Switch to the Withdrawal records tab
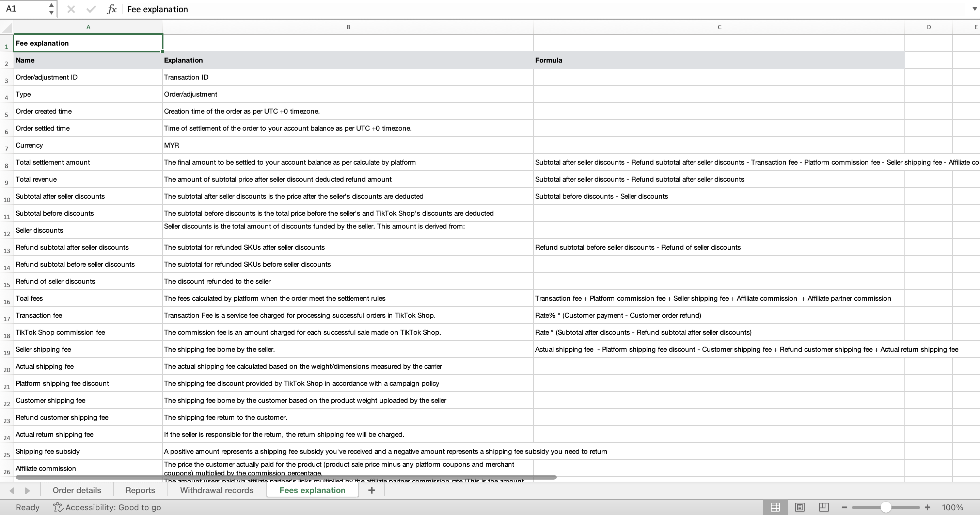The image size is (980, 515). [217, 490]
